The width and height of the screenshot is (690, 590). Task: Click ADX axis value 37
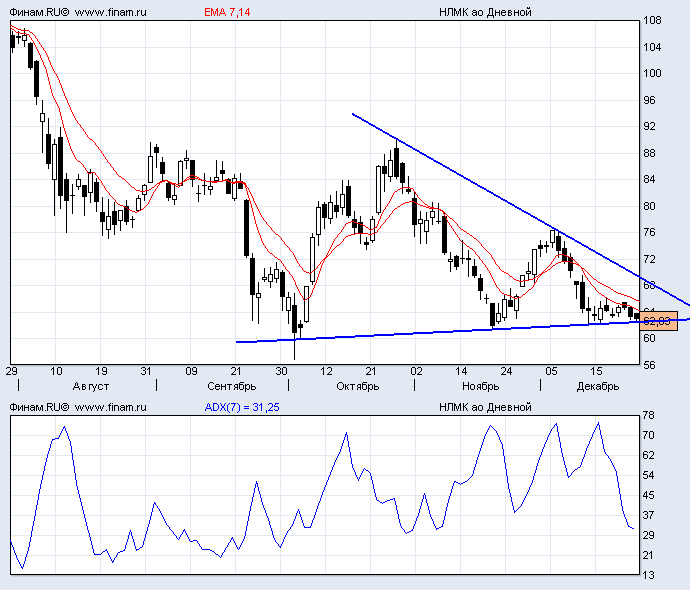pyautogui.click(x=649, y=515)
